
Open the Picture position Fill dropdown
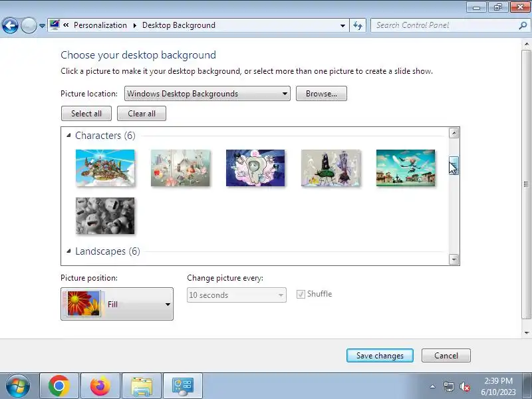pyautogui.click(x=117, y=304)
